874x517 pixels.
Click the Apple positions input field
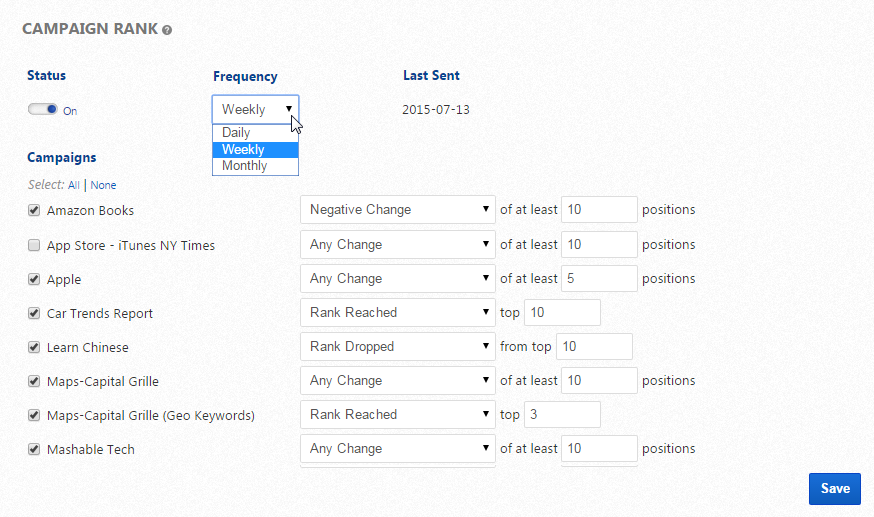pos(599,278)
